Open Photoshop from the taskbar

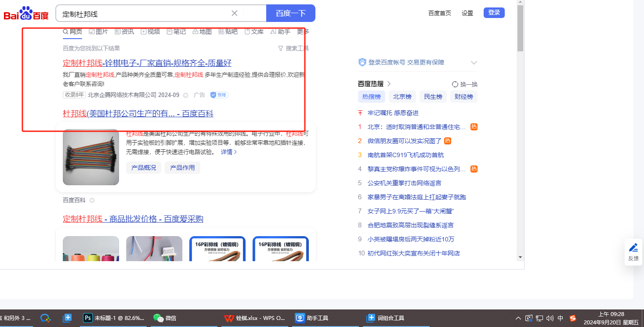point(114,318)
